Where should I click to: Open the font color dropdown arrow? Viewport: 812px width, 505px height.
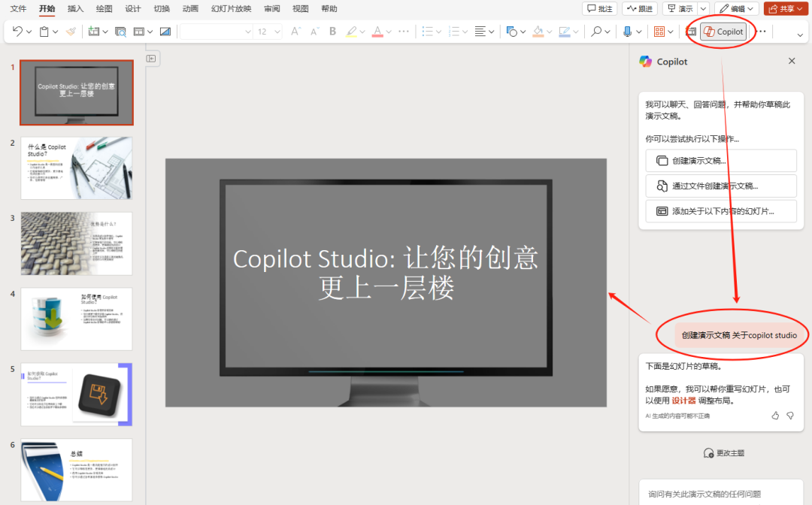pos(389,32)
